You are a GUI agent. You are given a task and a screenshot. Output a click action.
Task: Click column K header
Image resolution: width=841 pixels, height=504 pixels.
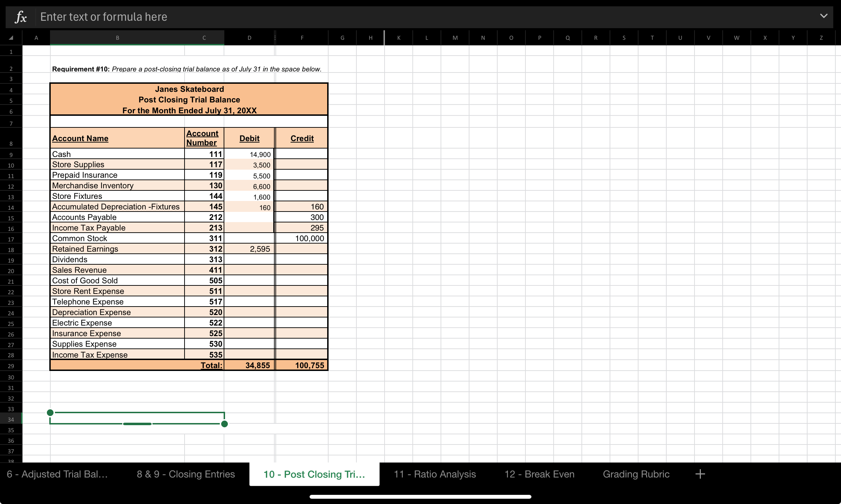399,38
